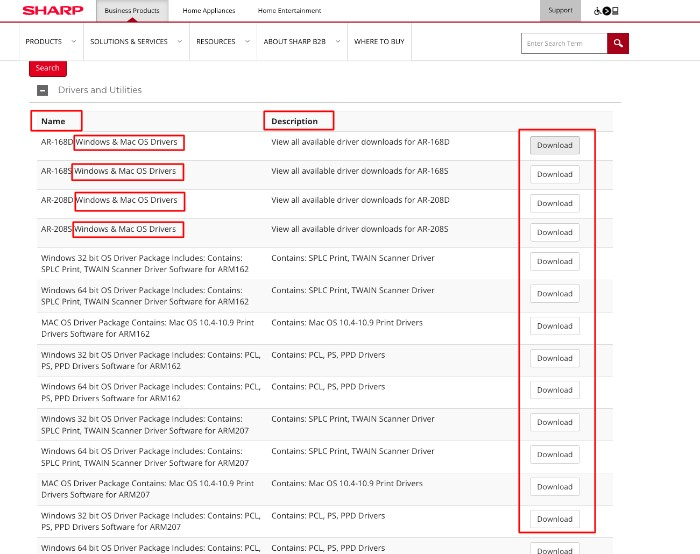
Task: Expand the ABOUT SHARP B2B chevron
Action: (338, 41)
